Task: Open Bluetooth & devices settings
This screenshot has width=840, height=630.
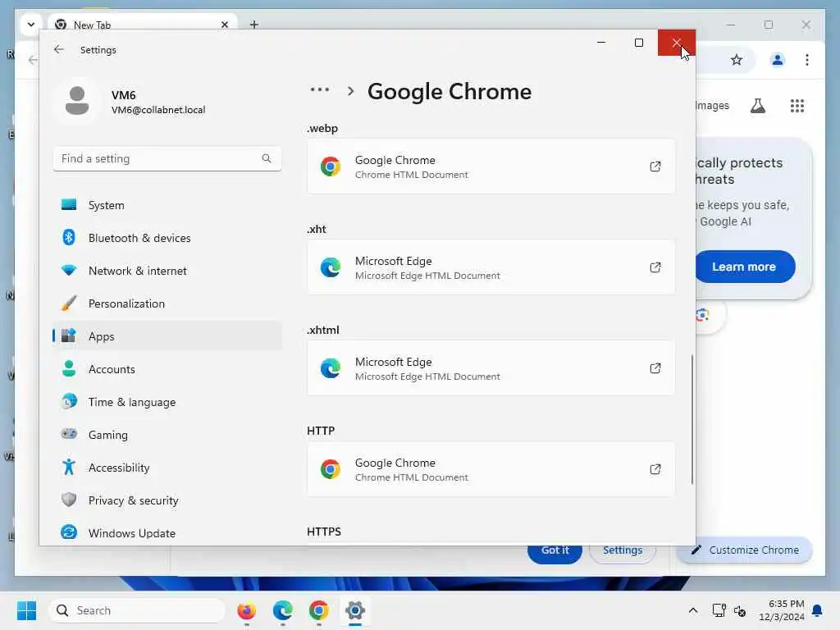Action: point(167,238)
